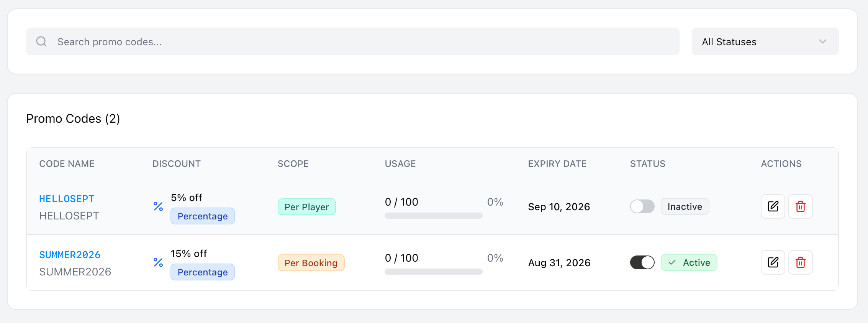The height and width of the screenshot is (323, 868).
Task: Delete the HELLOSEPT promo code
Action: [800, 206]
